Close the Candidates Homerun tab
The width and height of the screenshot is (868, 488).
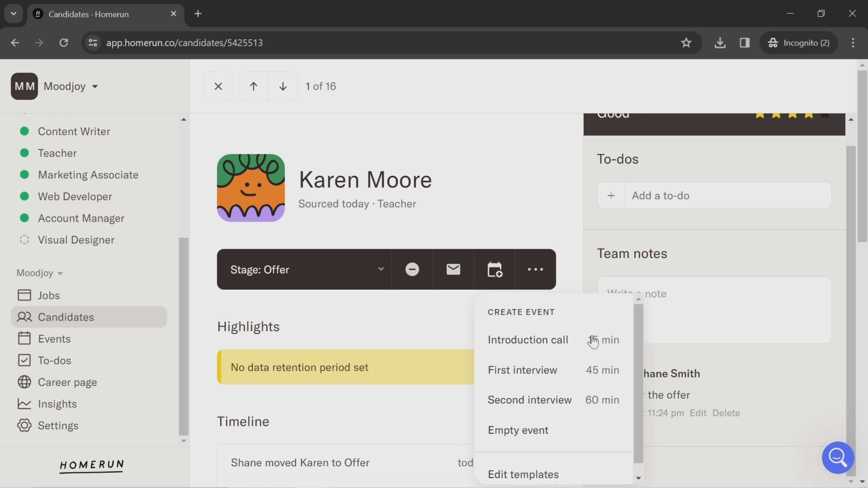174,14
